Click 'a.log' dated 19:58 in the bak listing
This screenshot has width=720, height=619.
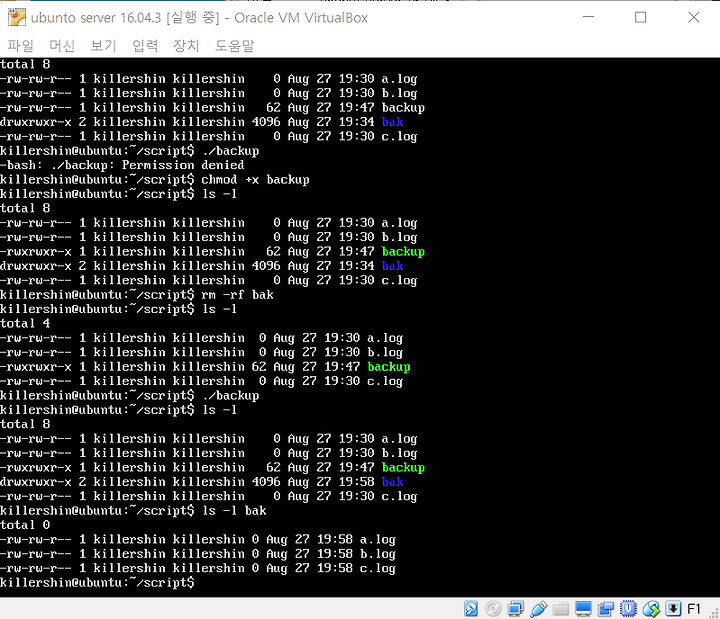point(378,539)
